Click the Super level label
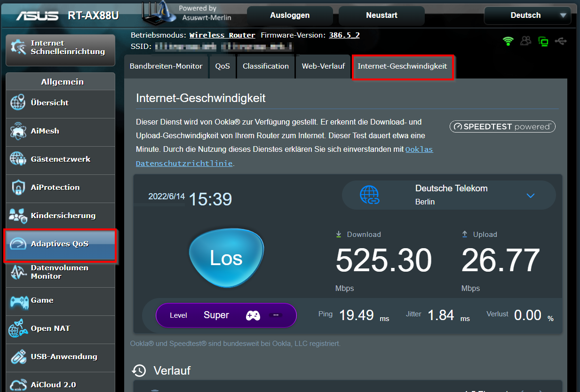Viewport: 580px width, 392px height. 216,315
